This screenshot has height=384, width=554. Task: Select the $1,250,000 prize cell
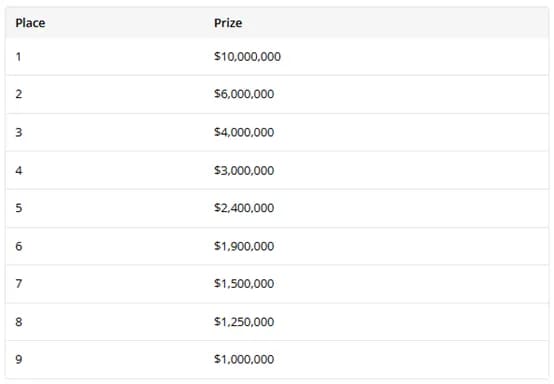click(x=244, y=321)
